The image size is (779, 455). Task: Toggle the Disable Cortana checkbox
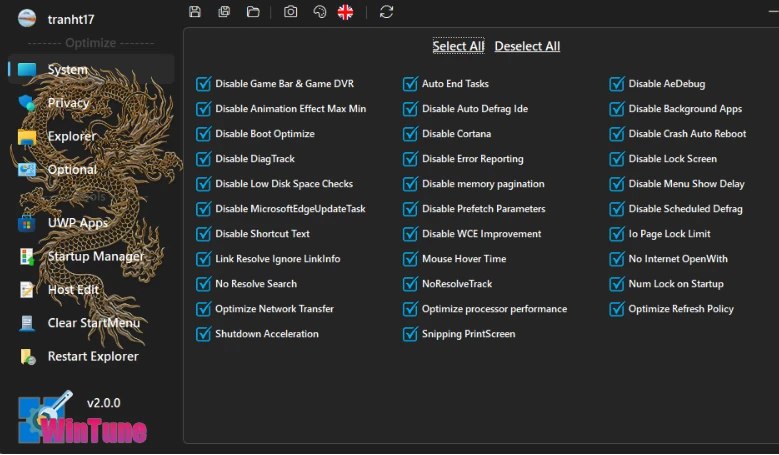[411, 134]
